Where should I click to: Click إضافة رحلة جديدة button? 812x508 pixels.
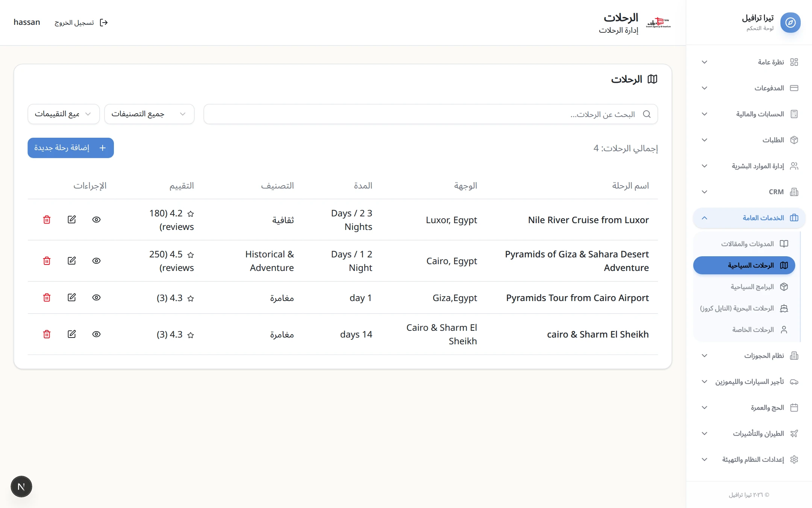(71, 148)
